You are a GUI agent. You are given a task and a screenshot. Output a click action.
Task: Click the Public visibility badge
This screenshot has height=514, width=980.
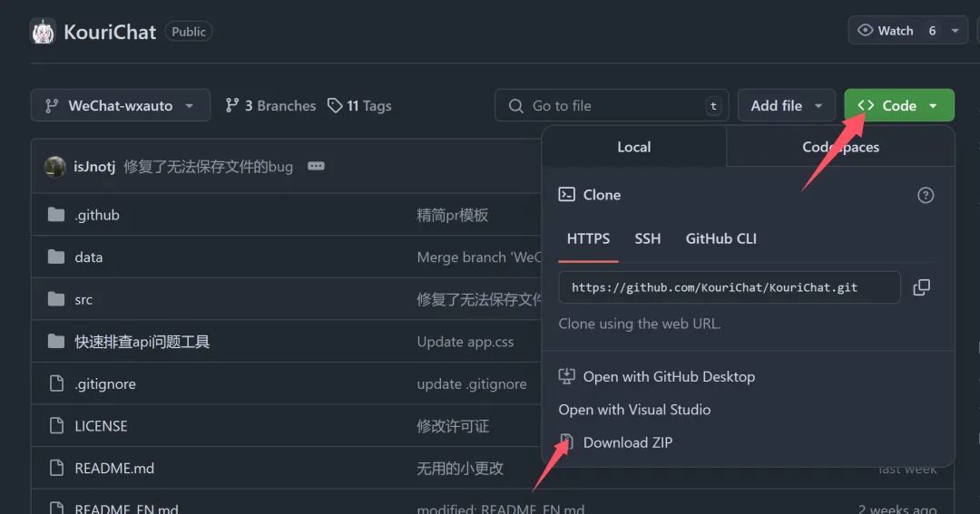tap(188, 31)
